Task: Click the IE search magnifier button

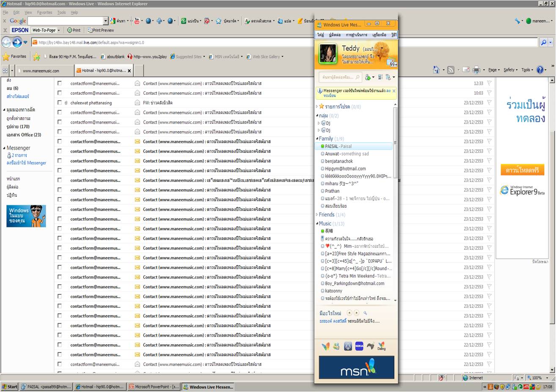Action: [x=544, y=42]
